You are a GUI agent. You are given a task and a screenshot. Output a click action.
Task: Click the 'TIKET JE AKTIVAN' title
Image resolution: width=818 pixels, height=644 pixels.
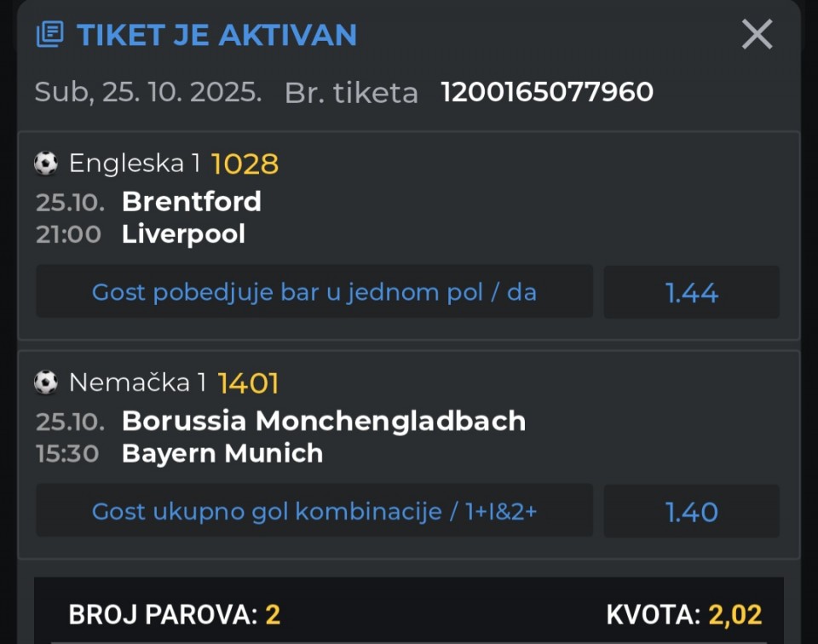pyautogui.click(x=216, y=35)
